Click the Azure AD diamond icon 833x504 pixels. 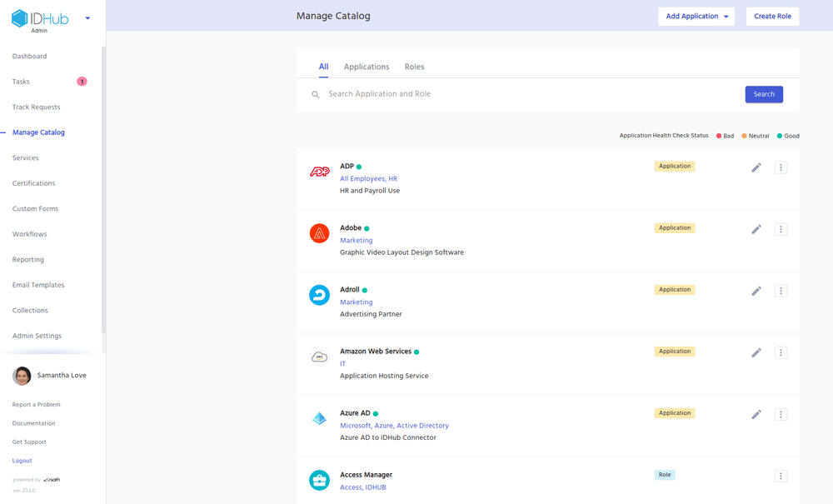point(319,419)
